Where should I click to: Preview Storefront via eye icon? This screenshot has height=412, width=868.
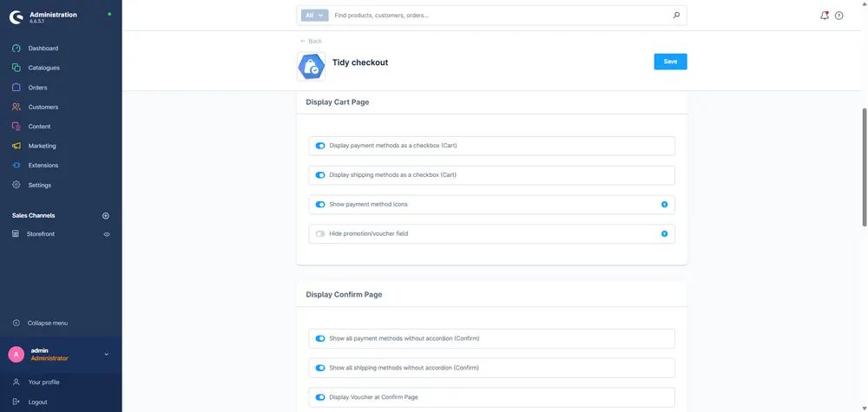(107, 234)
